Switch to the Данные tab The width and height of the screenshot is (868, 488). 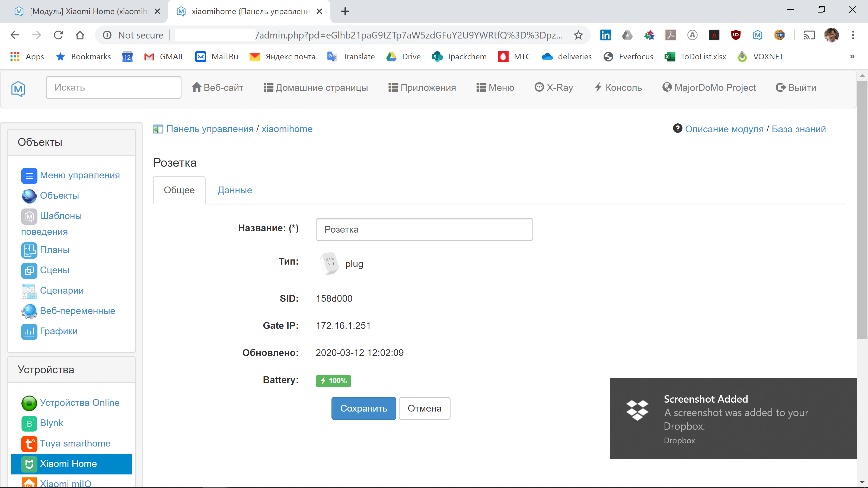[235, 190]
